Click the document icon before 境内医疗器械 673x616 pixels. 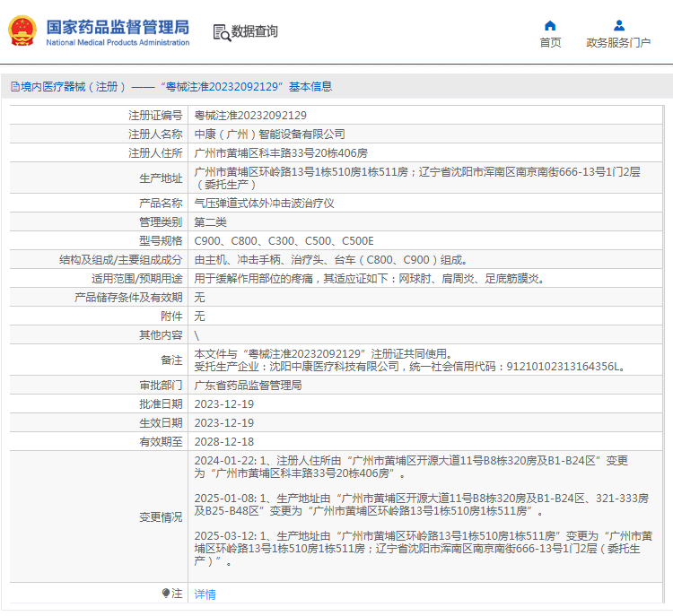point(15,87)
